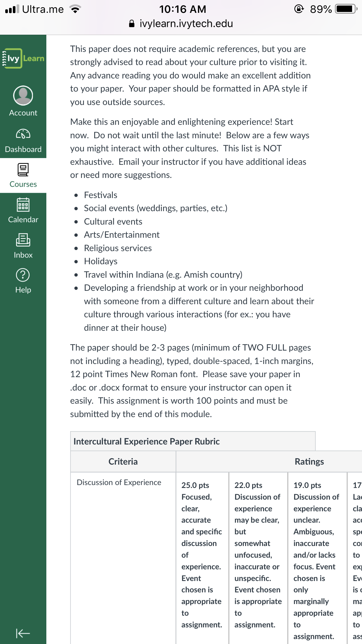362x644 pixels.
Task: Click the Discussion of Experience criterion
Action: tap(119, 482)
